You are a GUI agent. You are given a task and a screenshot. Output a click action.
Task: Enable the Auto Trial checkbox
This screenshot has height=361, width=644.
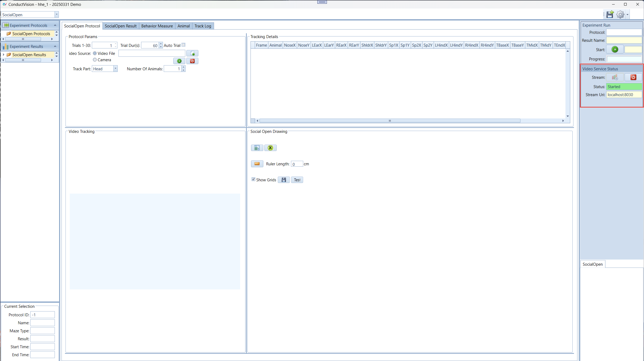(x=183, y=45)
